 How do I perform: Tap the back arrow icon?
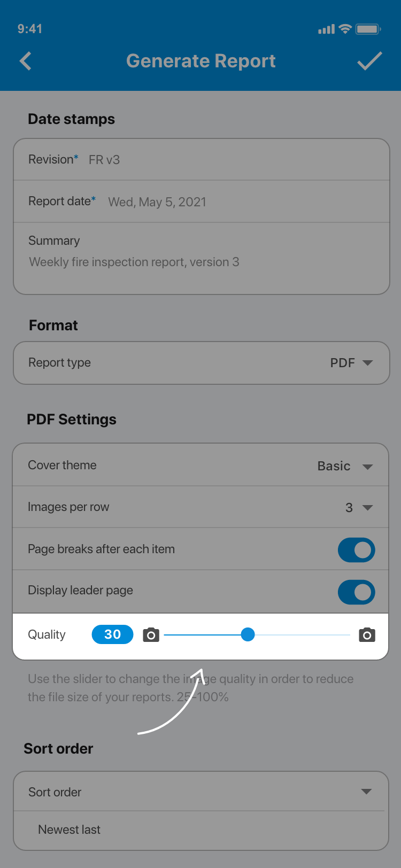[26, 61]
